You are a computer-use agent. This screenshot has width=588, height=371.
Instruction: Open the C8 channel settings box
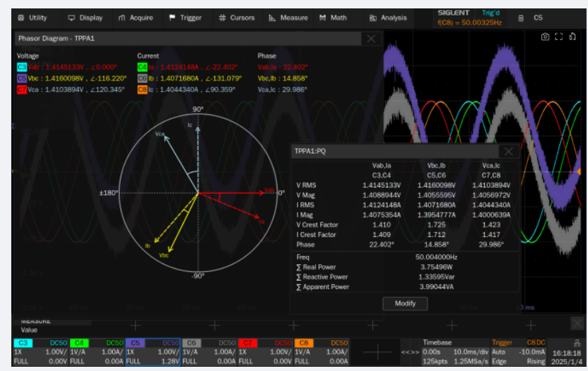tap(321, 351)
